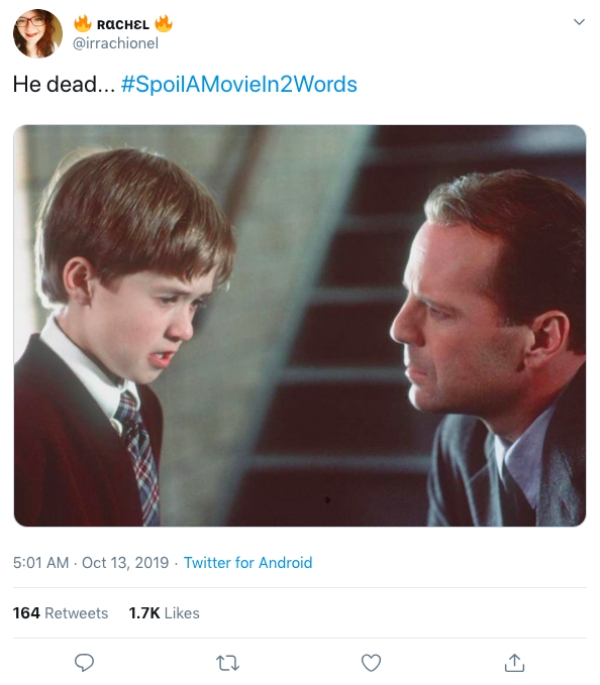Open the share tweet icon
Screen dimensions: 600x685
click(x=514, y=662)
